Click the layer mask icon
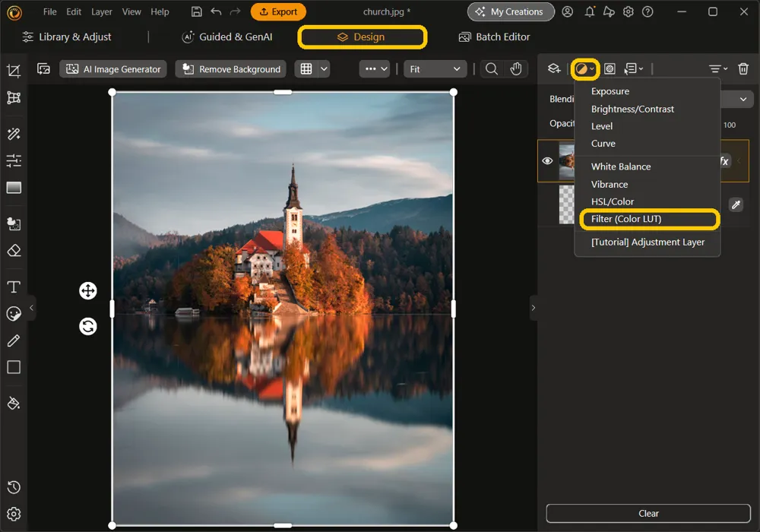The image size is (760, 532). tap(610, 69)
